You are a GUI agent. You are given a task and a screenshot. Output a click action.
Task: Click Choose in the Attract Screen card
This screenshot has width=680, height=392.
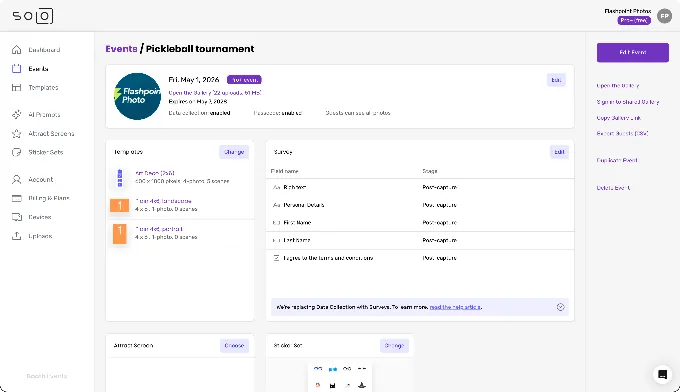click(234, 346)
